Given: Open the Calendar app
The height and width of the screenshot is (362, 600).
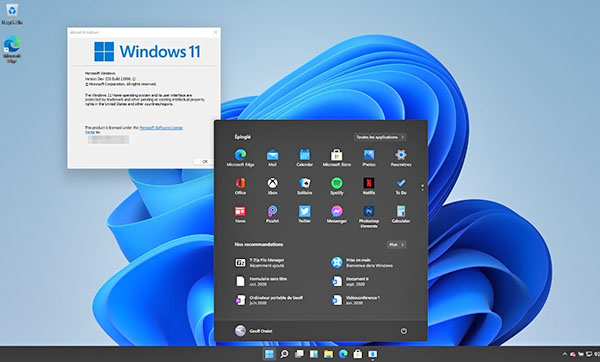Looking at the screenshot, I should (305, 158).
